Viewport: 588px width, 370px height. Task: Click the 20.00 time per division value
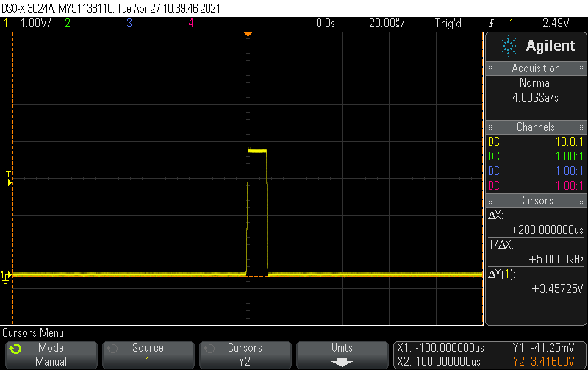pyautogui.click(x=387, y=24)
